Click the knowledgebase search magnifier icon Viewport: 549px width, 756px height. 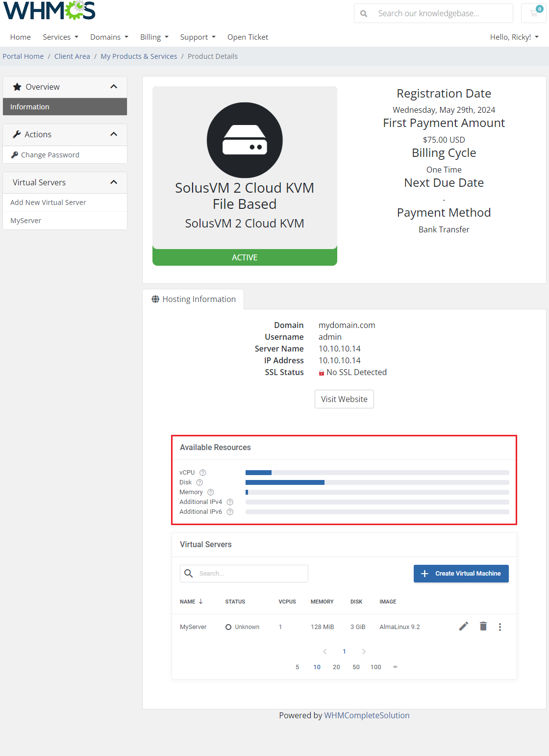[364, 14]
